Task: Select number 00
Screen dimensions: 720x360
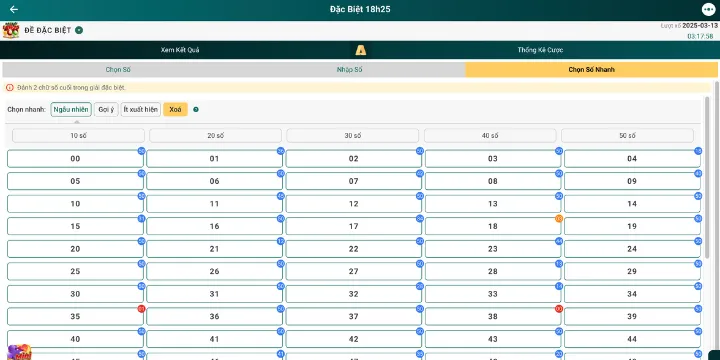Action: [x=75, y=159]
